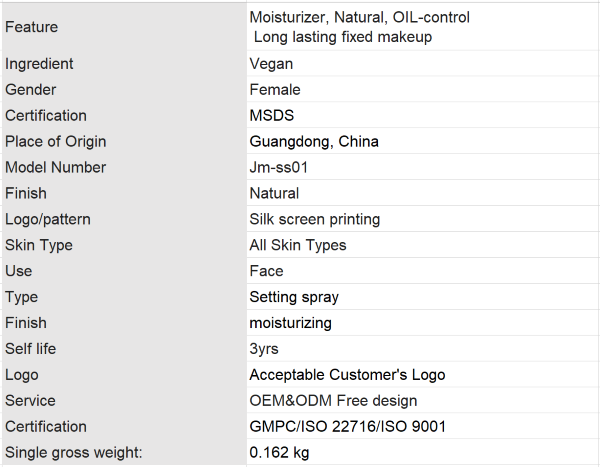Click the MSDS certification value
The height and width of the screenshot is (467, 600).
click(x=423, y=115)
